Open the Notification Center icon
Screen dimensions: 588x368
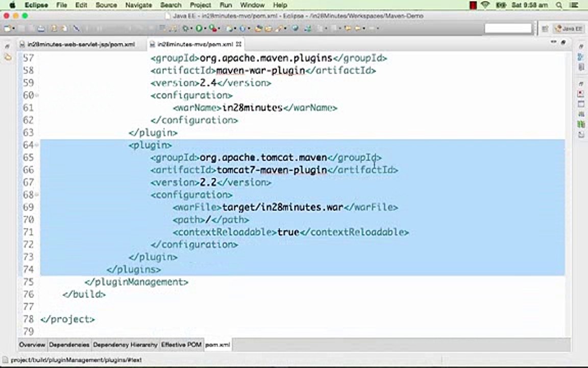tap(573, 5)
